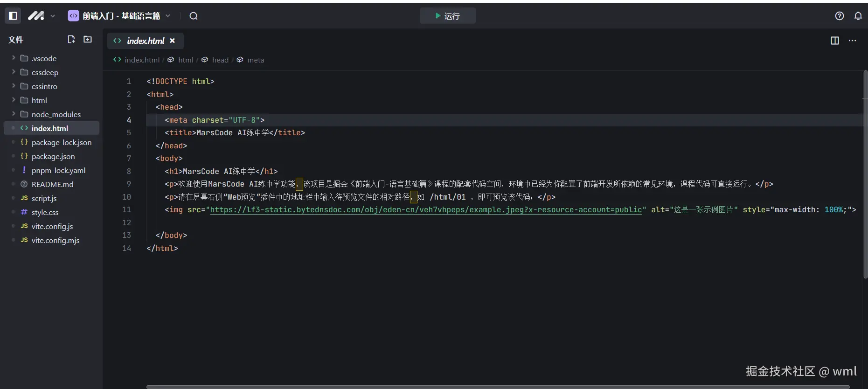
Task: Close the index.html tab
Action: 173,41
